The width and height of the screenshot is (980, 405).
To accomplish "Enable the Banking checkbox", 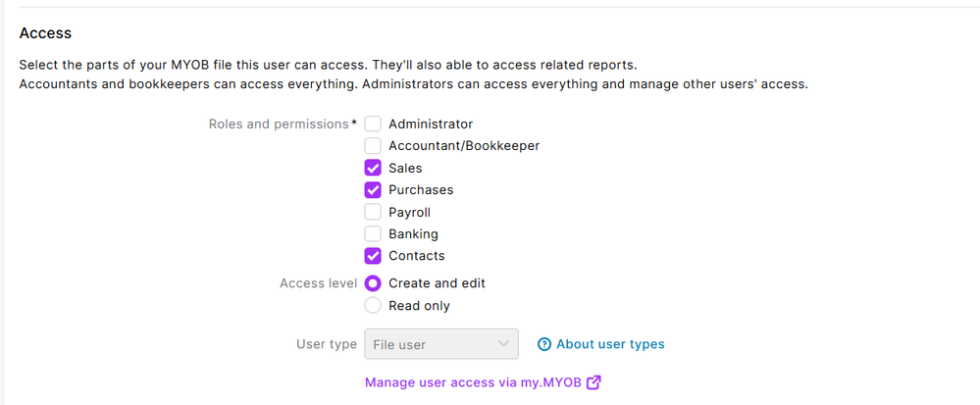I will click(x=373, y=234).
